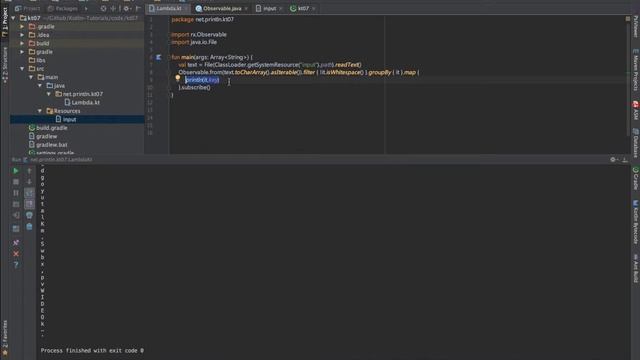
Task: Click the next view arrow after Packages
Action: (x=86, y=8)
